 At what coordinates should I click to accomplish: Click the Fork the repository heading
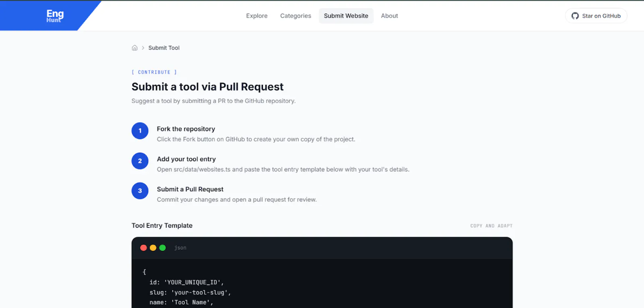point(186,129)
